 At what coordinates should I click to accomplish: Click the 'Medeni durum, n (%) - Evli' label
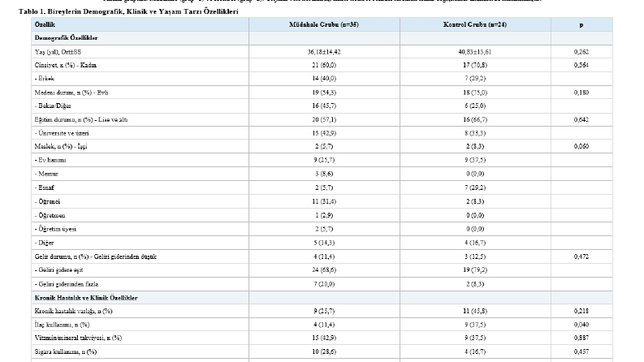[71, 93]
